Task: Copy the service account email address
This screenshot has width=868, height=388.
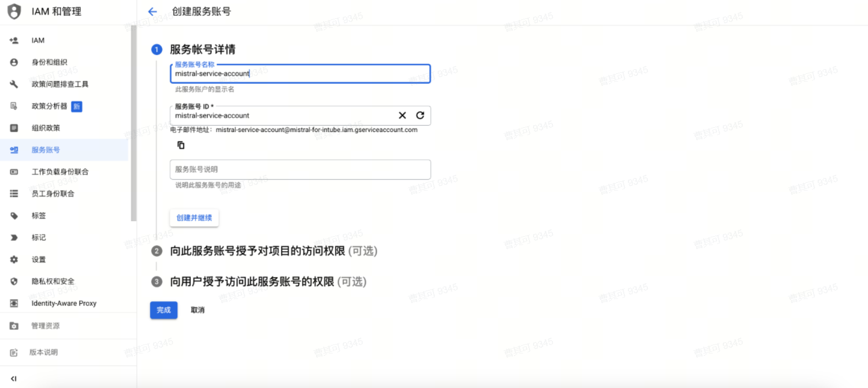Action: [x=181, y=145]
